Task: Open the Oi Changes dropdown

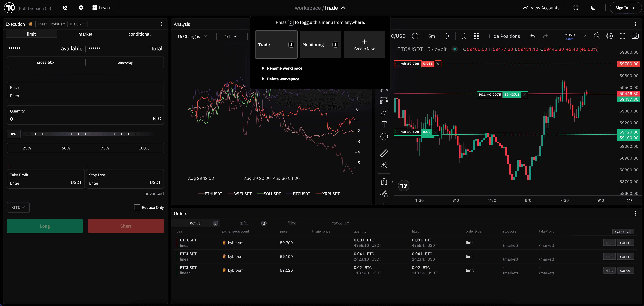Action: click(192, 36)
